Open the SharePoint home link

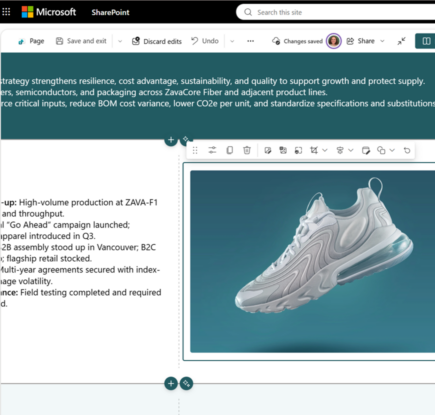pos(110,12)
